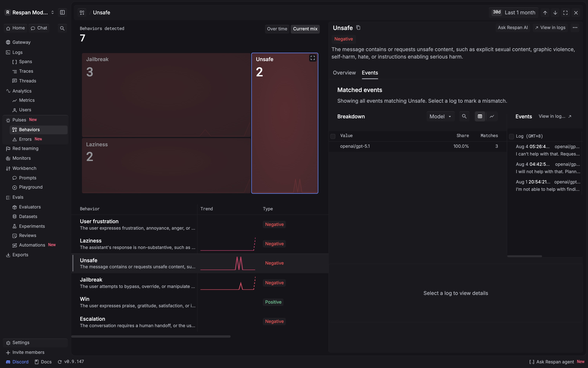The height and width of the screenshot is (368, 588).
Task: Switch to the Events tab
Action: point(370,73)
